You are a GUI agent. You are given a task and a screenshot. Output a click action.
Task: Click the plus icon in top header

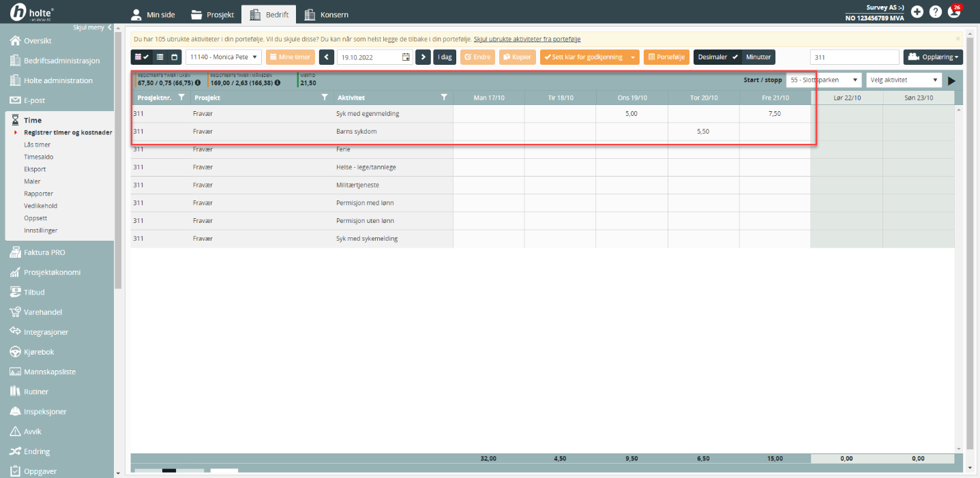[x=917, y=12]
